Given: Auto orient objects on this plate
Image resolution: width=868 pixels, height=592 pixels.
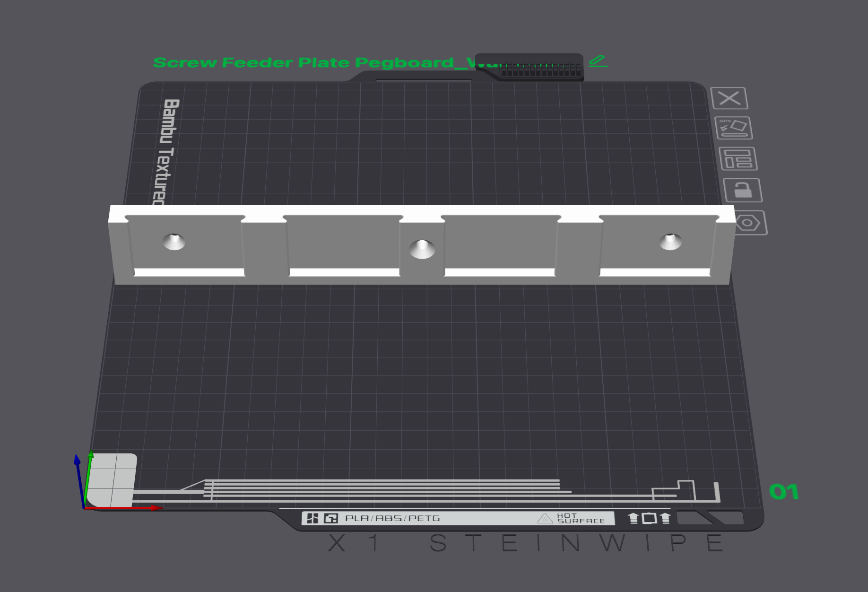Looking at the screenshot, I should (733, 128).
